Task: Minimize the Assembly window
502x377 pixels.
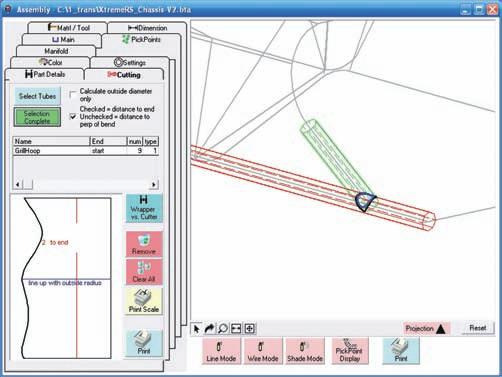Action: (x=466, y=9)
